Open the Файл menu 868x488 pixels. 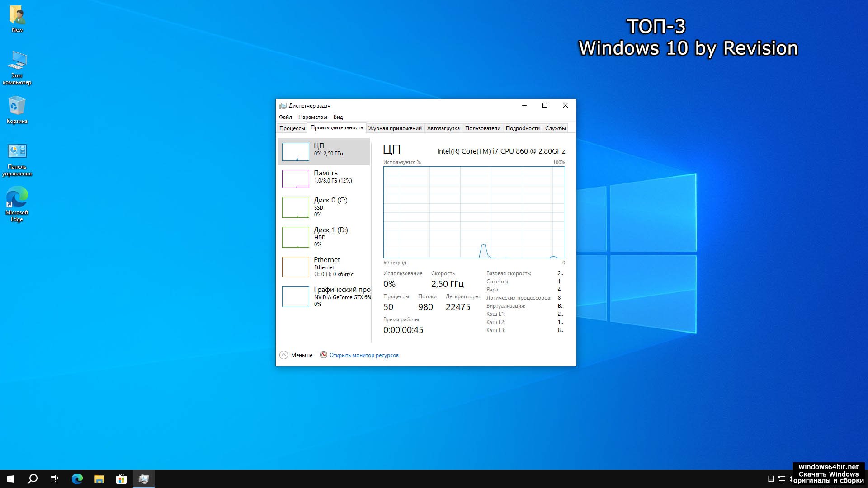point(285,117)
